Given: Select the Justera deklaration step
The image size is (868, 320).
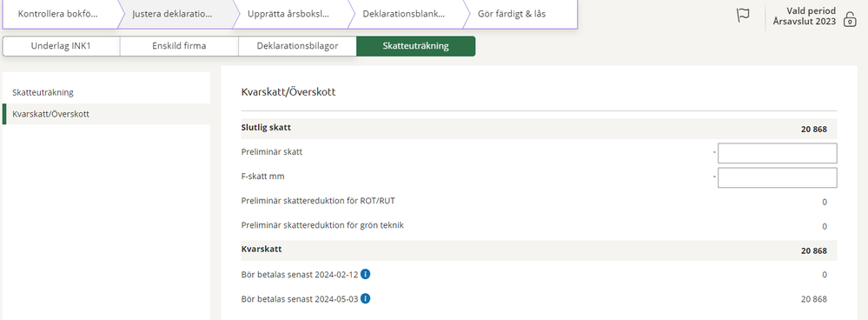Looking at the screenshot, I should 175,14.
